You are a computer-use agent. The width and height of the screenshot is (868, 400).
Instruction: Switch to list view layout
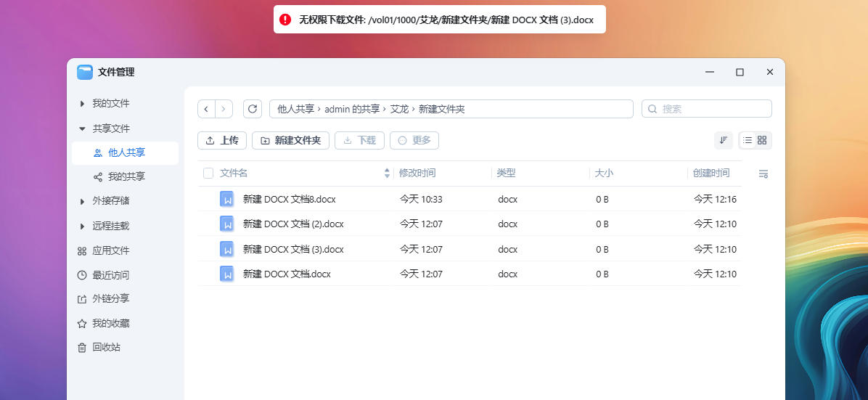[x=748, y=140]
